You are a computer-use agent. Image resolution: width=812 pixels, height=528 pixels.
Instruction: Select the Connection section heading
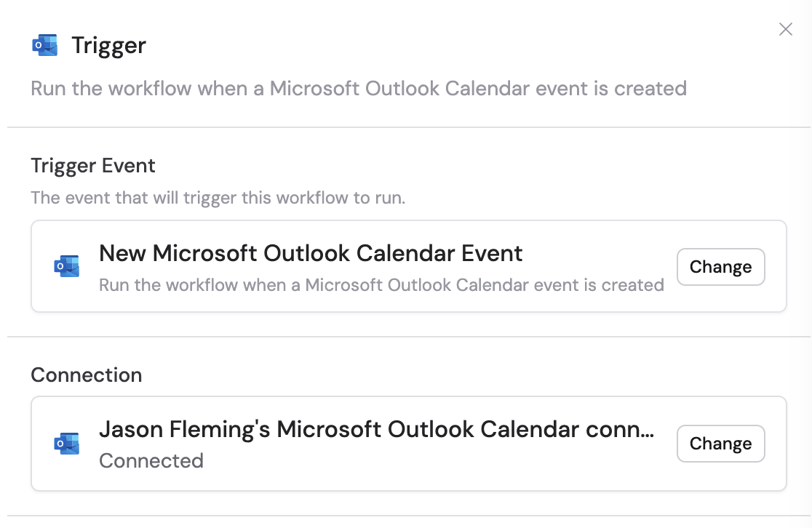86,375
